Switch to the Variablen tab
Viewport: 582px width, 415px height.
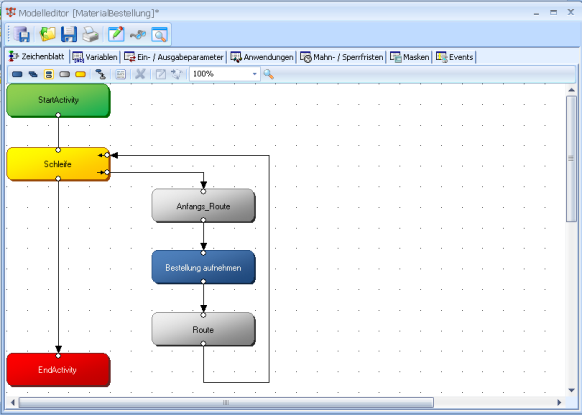[95, 57]
